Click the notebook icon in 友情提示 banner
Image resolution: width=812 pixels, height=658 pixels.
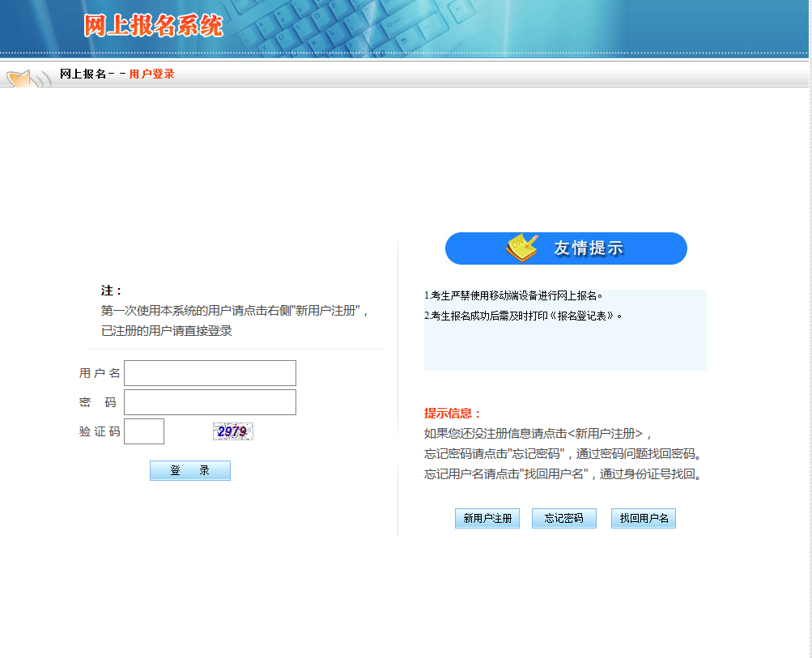(x=522, y=248)
